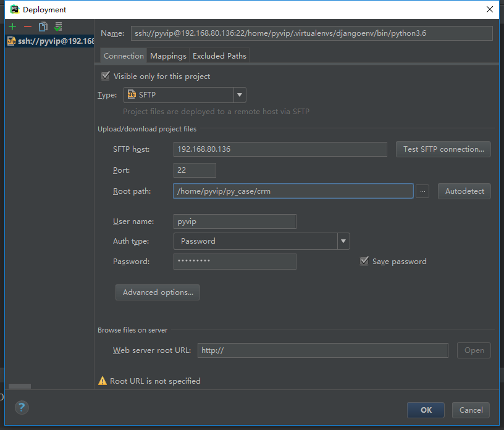
Task: Click the 'Browse files on server' heading
Action: point(132,330)
